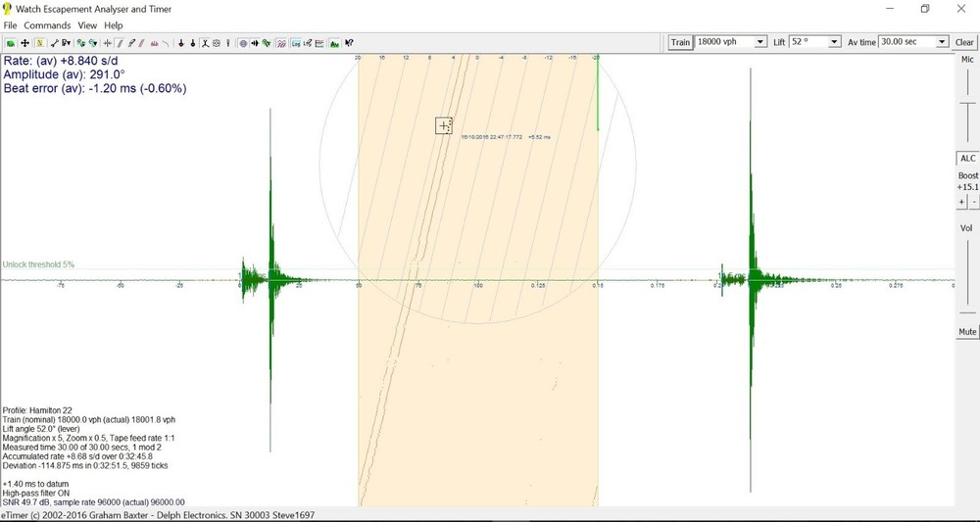The width and height of the screenshot is (980, 522).
Task: Click the green figures toolbar icon
Action: click(80, 43)
